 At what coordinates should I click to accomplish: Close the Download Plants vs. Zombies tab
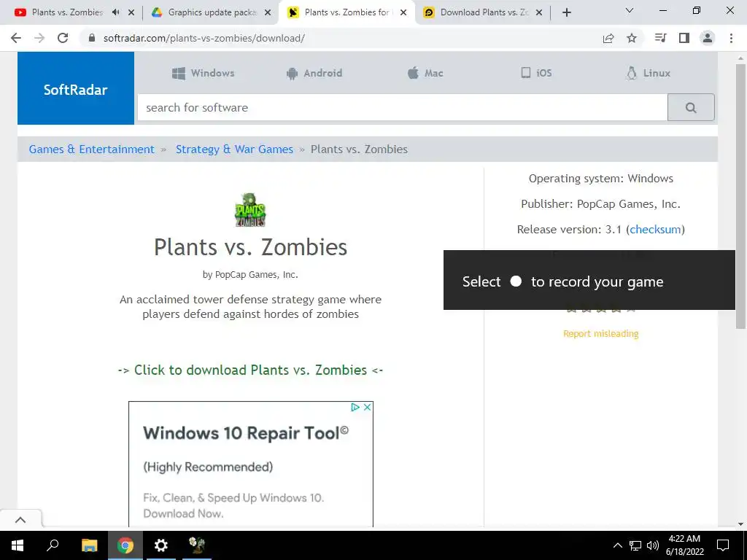point(539,12)
